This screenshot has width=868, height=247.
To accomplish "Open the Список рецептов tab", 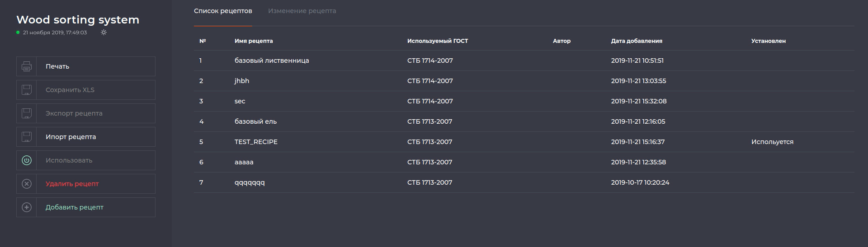I will click(x=223, y=11).
